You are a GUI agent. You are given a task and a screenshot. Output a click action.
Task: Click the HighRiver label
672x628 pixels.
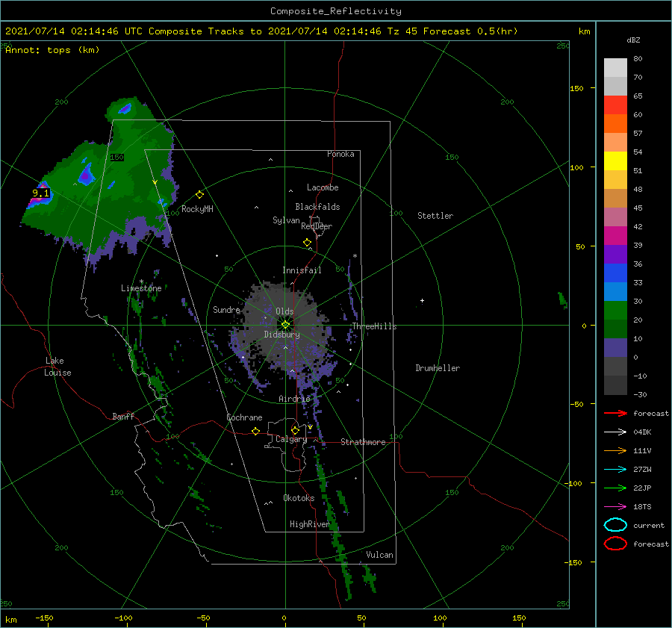coord(309,524)
